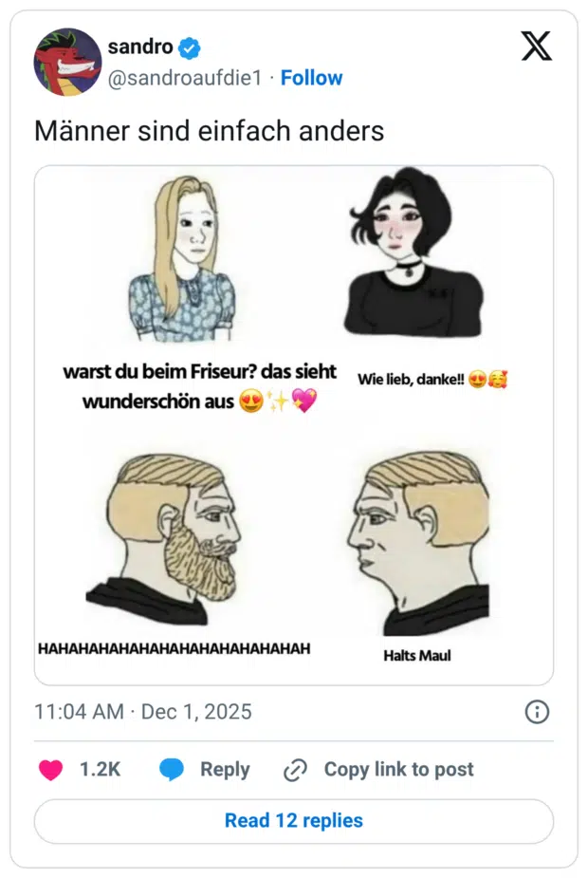This screenshot has height=878, width=588.
Task: Click the 1.2K likes count
Action: pyautogui.click(x=100, y=770)
